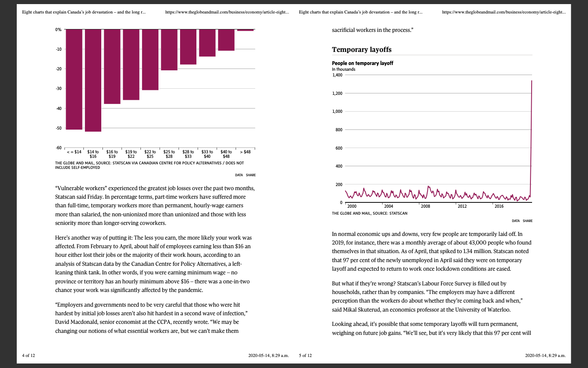The image size is (588, 368).
Task: Click the '-60' y-axis label
Action: click(58, 148)
